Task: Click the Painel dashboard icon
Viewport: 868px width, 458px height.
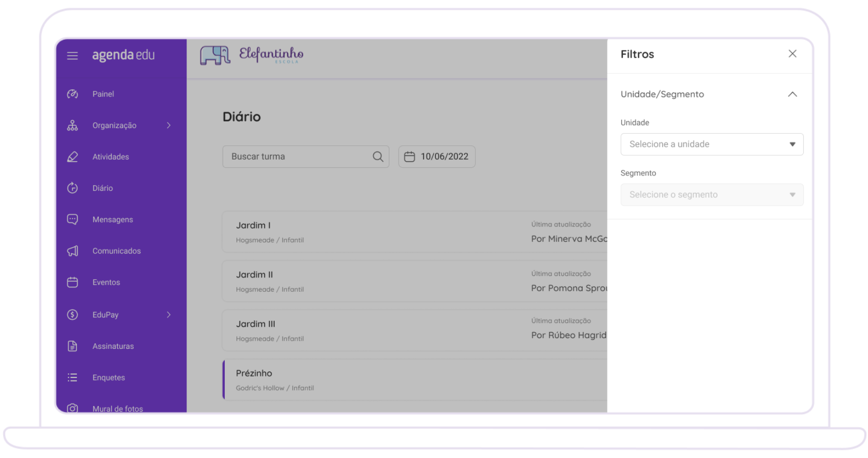Action: 72,94
